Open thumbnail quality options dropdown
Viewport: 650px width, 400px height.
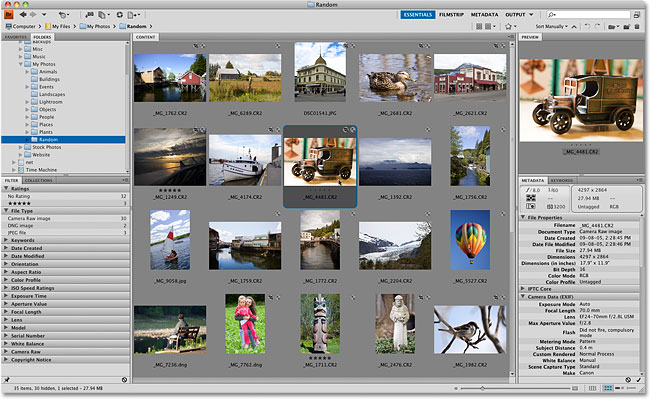tap(490, 26)
